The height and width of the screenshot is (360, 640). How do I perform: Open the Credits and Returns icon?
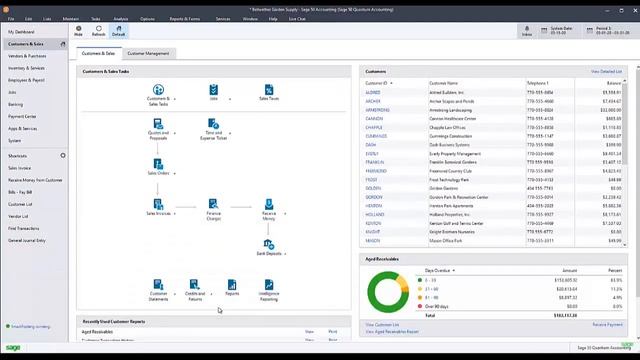point(195,284)
